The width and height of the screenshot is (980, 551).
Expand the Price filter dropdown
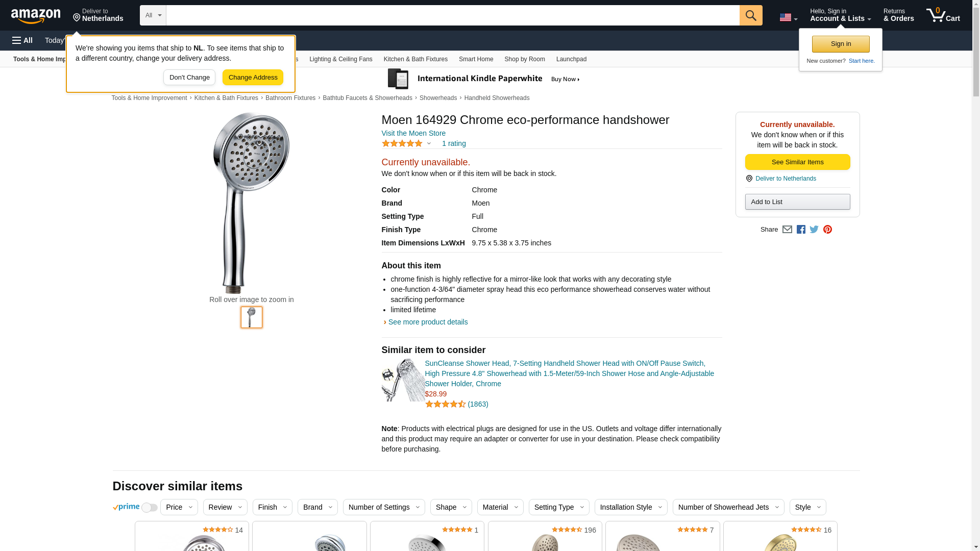(179, 507)
